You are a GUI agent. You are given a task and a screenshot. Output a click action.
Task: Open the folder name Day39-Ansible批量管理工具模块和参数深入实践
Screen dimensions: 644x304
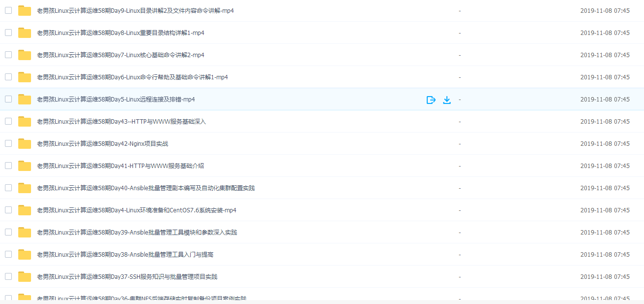(x=137, y=232)
